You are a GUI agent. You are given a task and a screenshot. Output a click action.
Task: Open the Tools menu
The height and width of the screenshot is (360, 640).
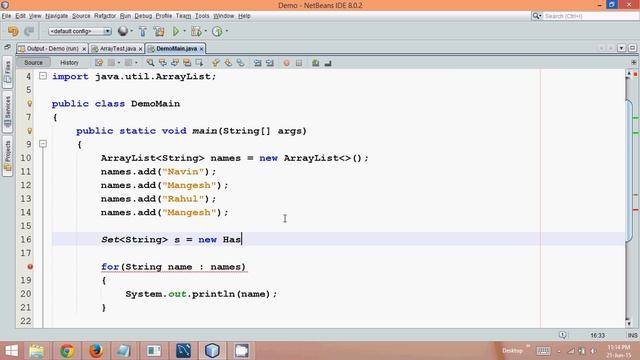pos(202,16)
